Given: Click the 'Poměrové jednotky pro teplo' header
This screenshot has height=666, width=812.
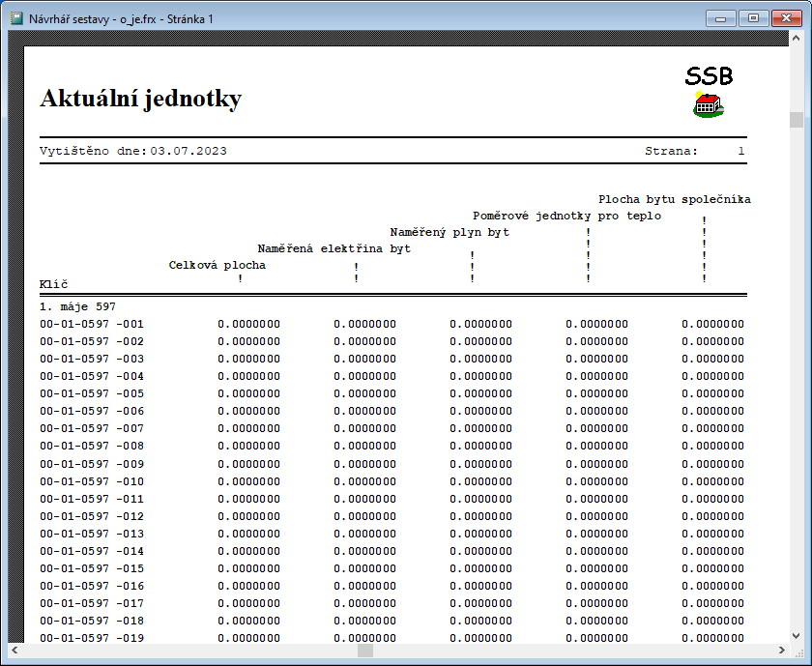Looking at the screenshot, I should pos(566,216).
